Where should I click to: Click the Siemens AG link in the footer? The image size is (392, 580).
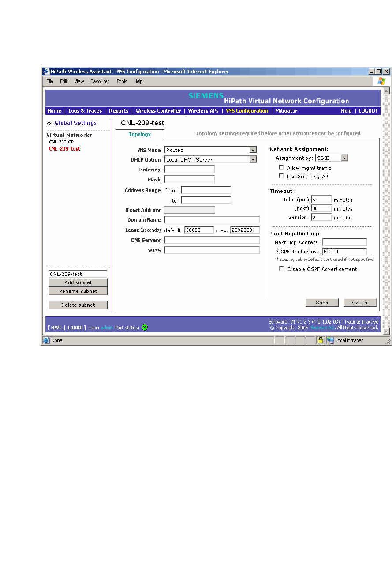click(x=323, y=328)
